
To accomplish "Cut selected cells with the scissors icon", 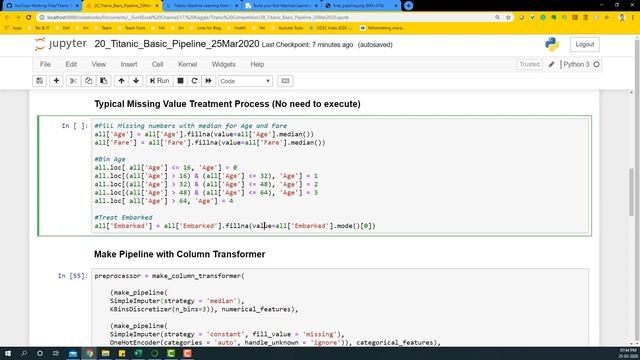I will [73, 81].
